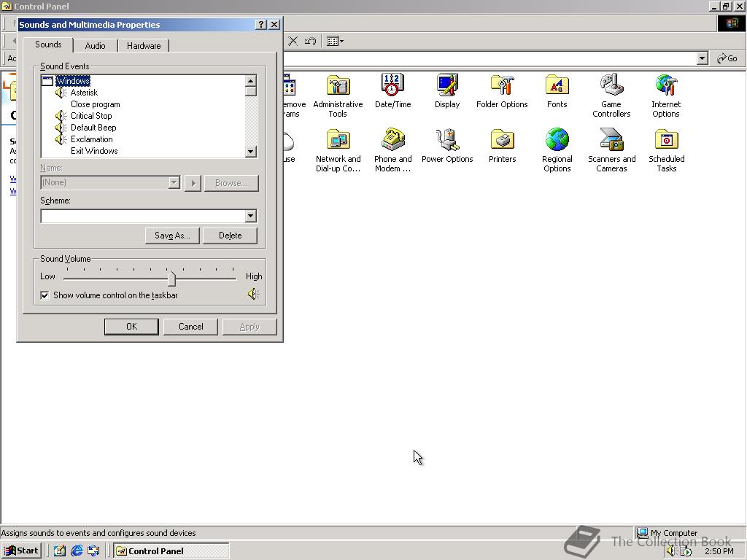747x560 pixels.
Task: Select the Asterisk sound event
Action: [x=85, y=93]
